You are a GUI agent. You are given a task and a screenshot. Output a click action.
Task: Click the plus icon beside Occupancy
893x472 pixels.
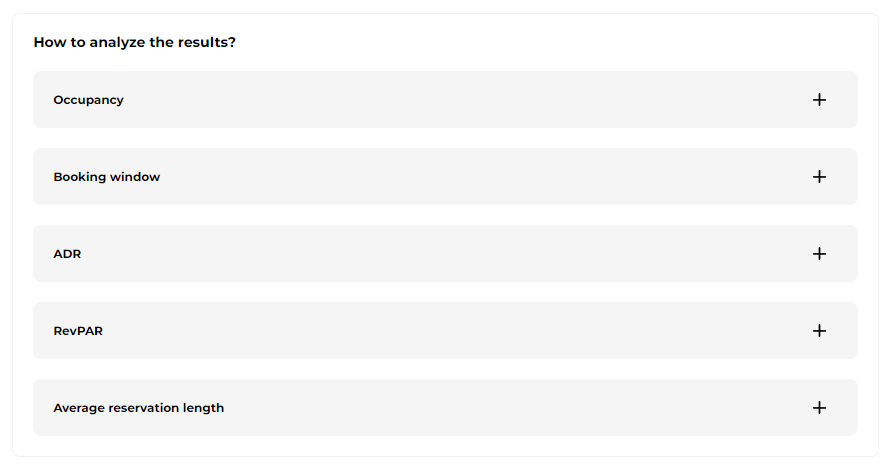[x=819, y=100]
